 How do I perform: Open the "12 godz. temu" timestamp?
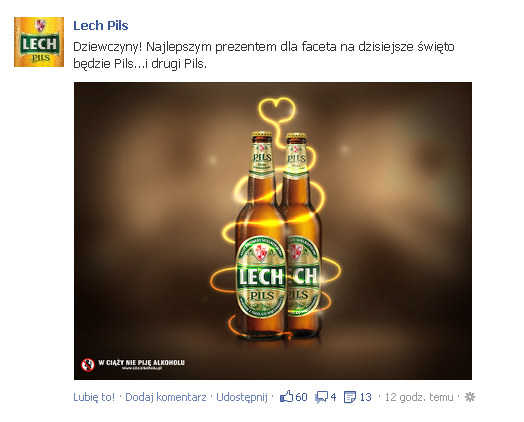(419, 397)
